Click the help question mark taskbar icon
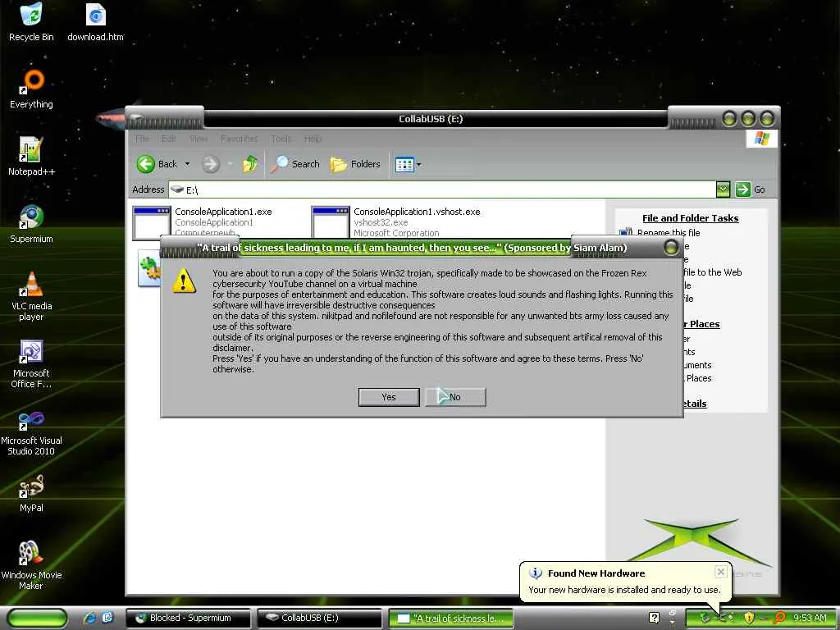This screenshot has height=630, width=840. (x=654, y=618)
